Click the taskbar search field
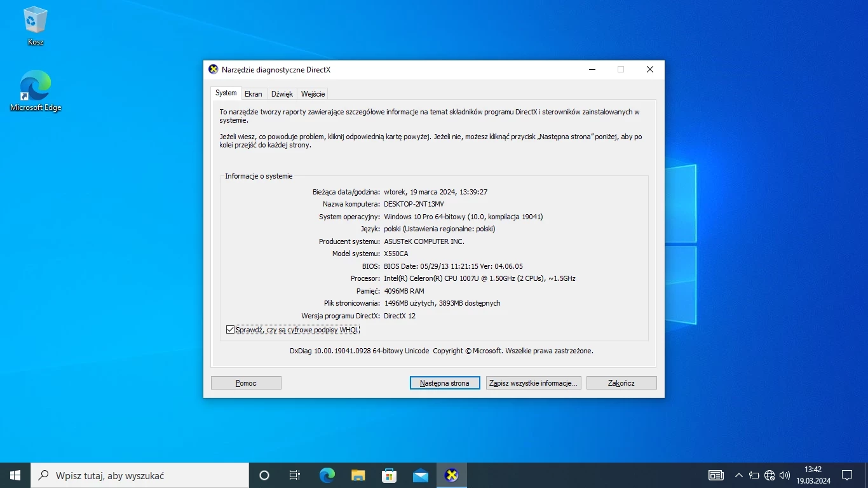This screenshot has height=488, width=868. 140,475
